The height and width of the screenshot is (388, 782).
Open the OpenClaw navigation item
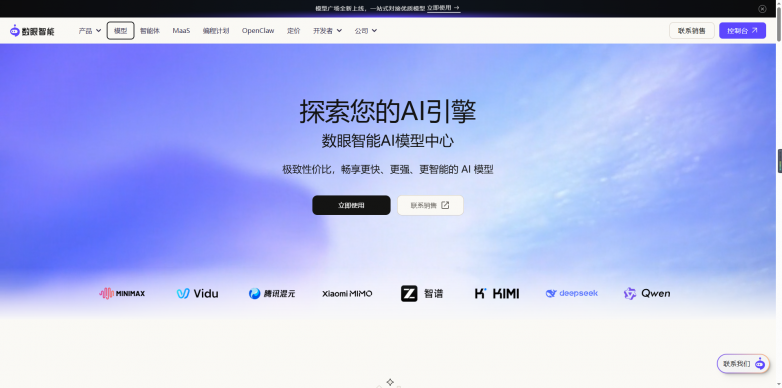click(x=258, y=31)
